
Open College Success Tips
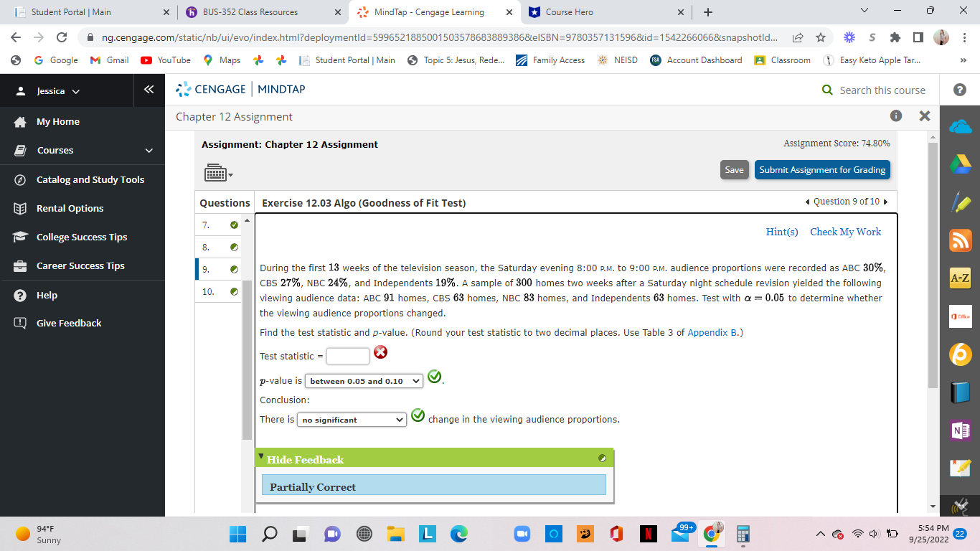pos(82,237)
